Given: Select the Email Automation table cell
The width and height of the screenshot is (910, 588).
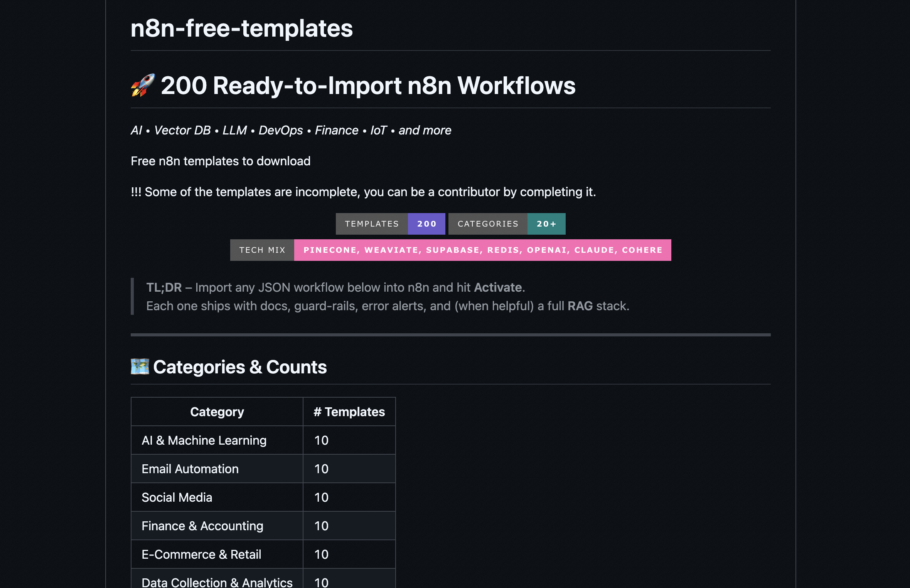Looking at the screenshot, I should pos(190,469).
